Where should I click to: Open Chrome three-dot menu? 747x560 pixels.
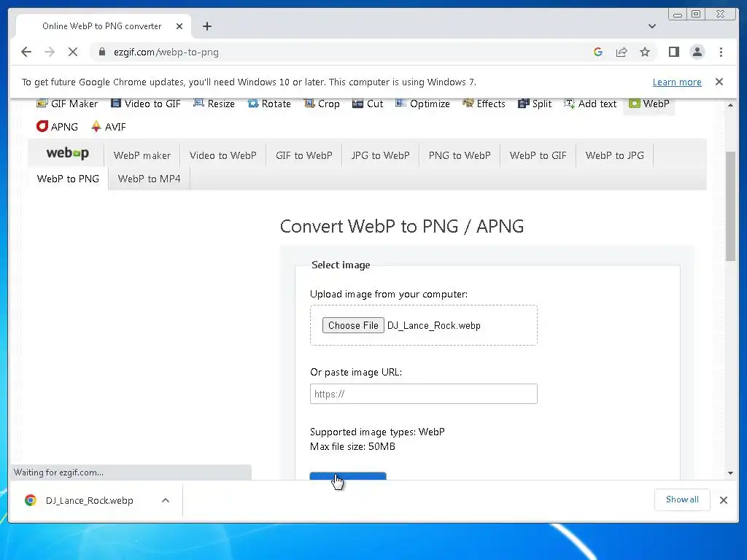[721, 52]
